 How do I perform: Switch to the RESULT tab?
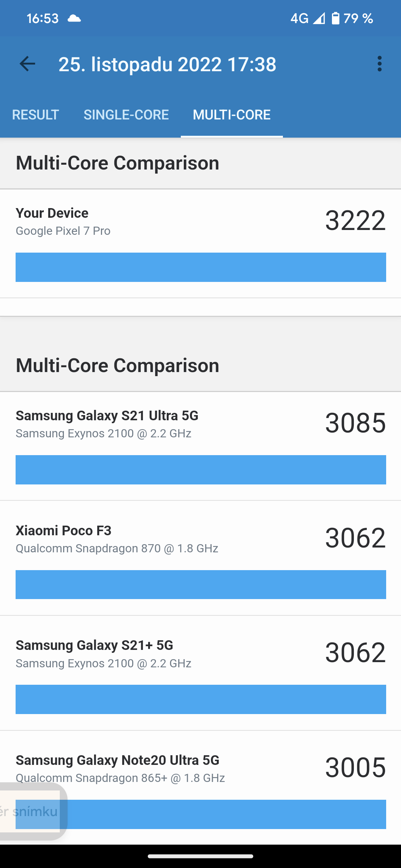tap(36, 115)
